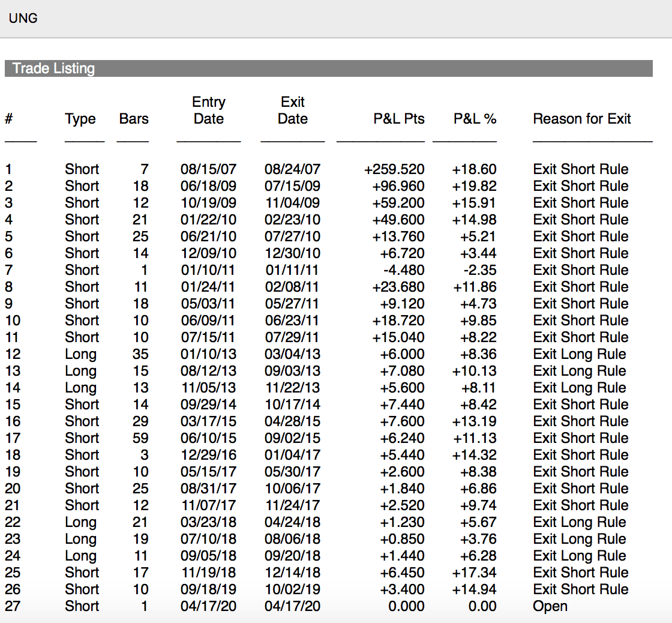Image resolution: width=672 pixels, height=623 pixels.
Task: Click the UNG title at the top
Action: 23,18
